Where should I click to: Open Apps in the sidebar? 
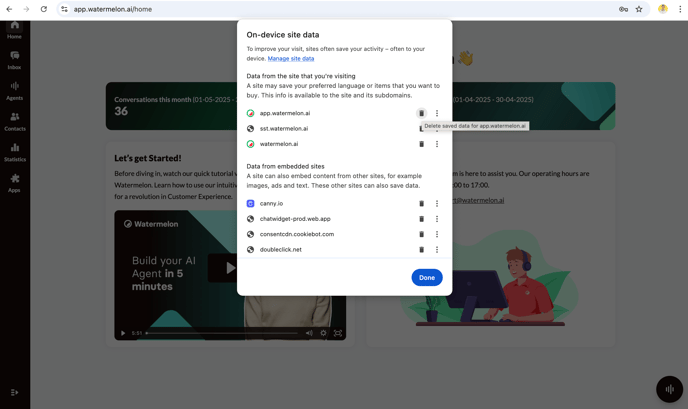[x=14, y=183]
